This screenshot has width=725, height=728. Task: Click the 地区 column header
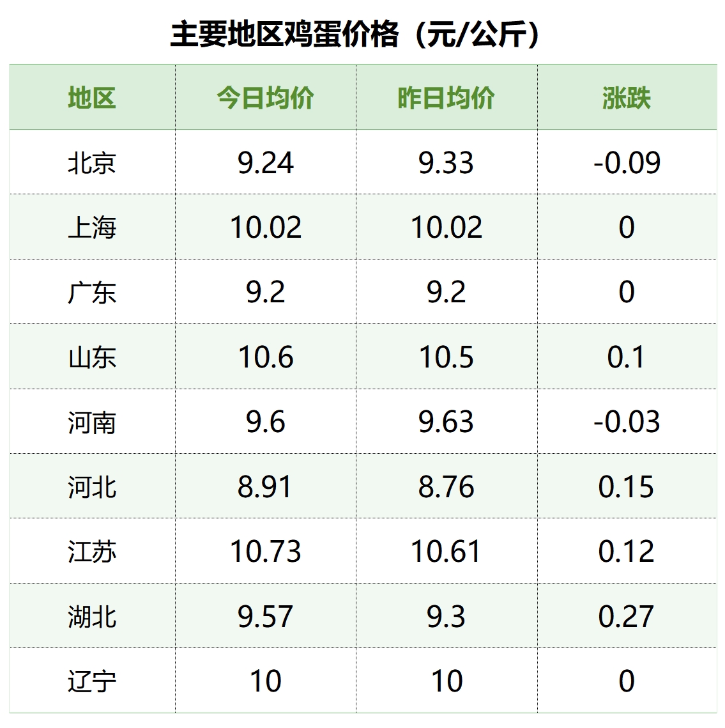92,98
